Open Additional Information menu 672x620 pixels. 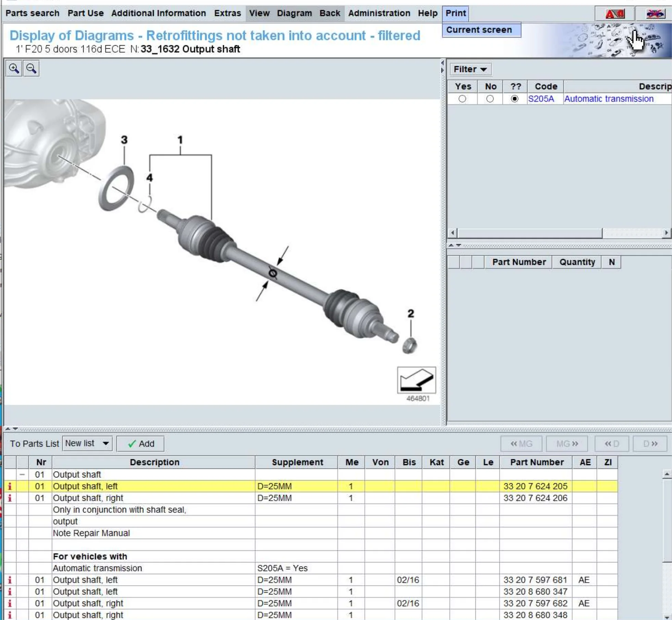(x=159, y=13)
